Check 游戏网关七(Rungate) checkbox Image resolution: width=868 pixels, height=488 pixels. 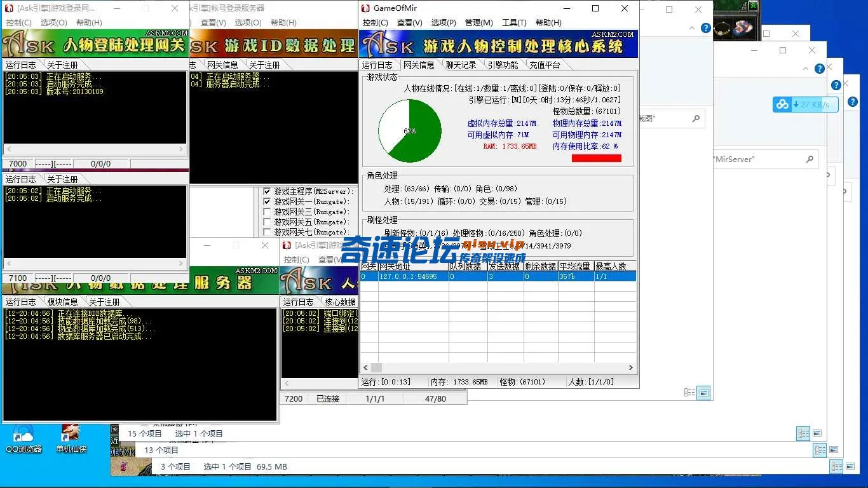pos(267,232)
